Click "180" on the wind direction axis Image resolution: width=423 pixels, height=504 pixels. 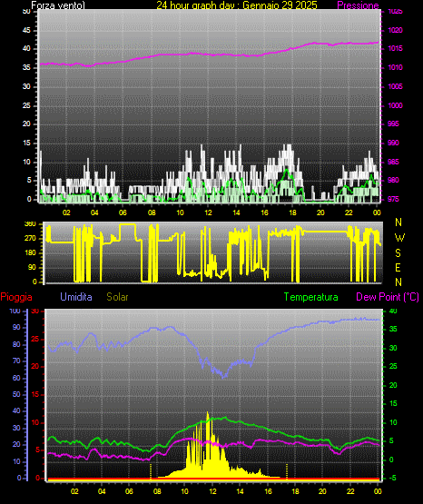(x=30, y=253)
